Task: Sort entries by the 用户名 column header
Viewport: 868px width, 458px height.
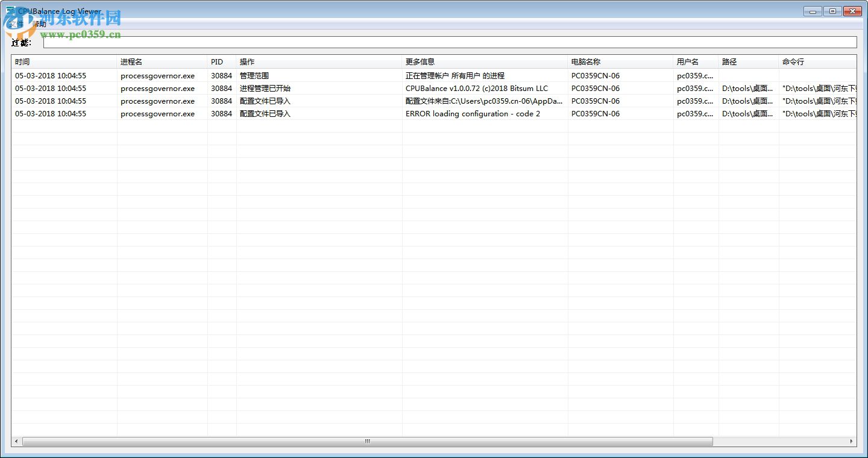Action: [687, 61]
